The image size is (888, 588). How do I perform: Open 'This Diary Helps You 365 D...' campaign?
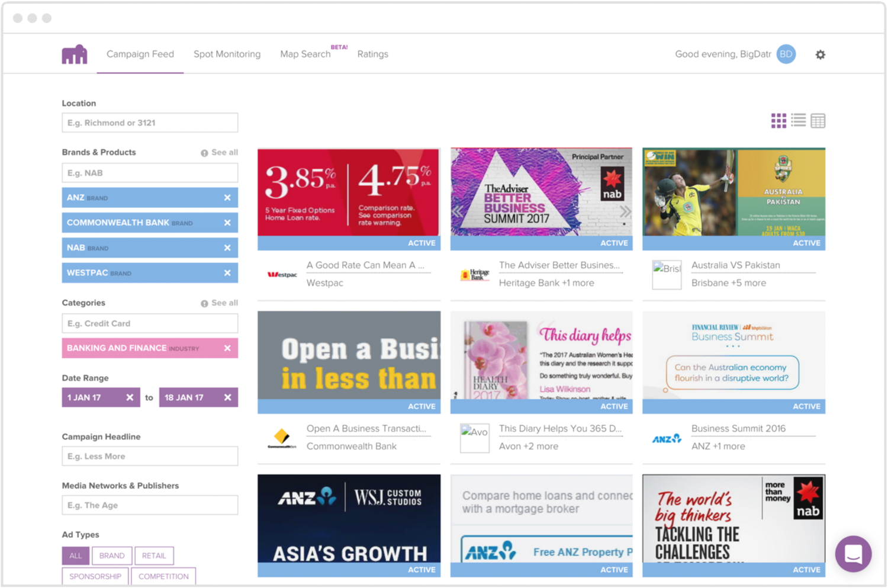click(x=560, y=429)
